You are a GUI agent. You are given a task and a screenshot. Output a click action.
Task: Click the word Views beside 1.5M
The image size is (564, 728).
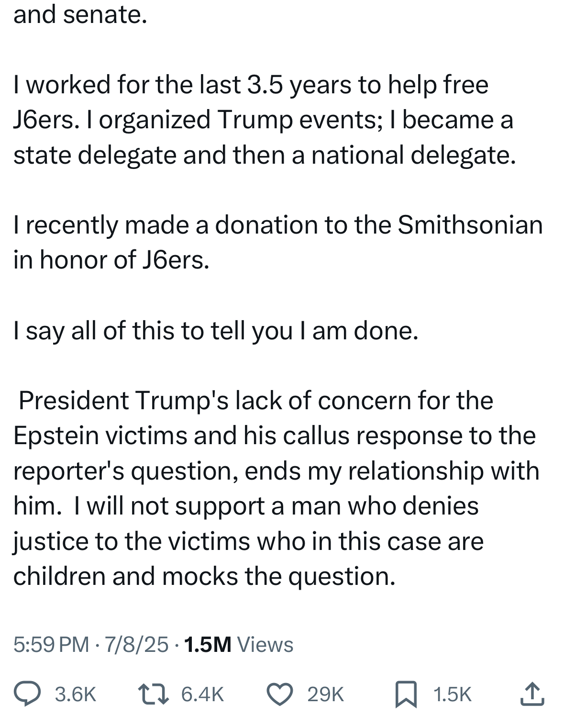point(265,644)
